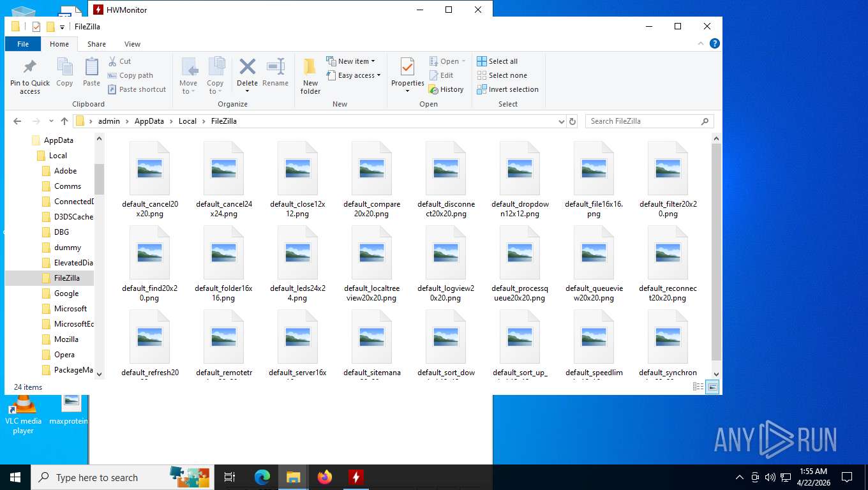Viewport: 868px width, 490px height.
Task: Open Explorer Help icon
Action: [x=715, y=43]
